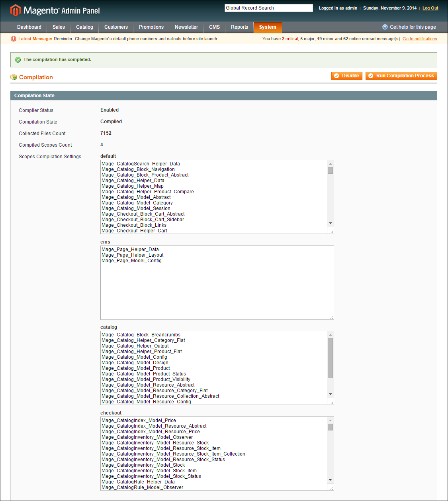Click the Collected Files Count value 7152
Screen dimensions: 448x501
click(x=106, y=133)
